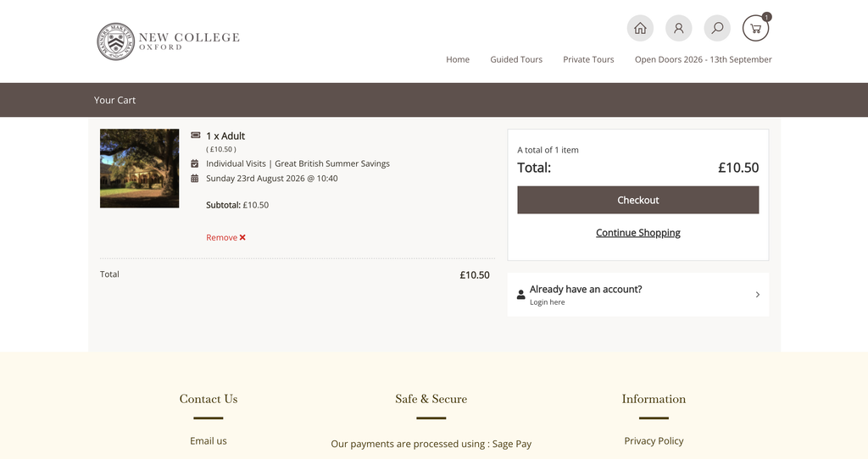Click 'Sunday 23rd August 2026 @ 10:40' text
The width and height of the screenshot is (868, 459).
[x=272, y=178]
